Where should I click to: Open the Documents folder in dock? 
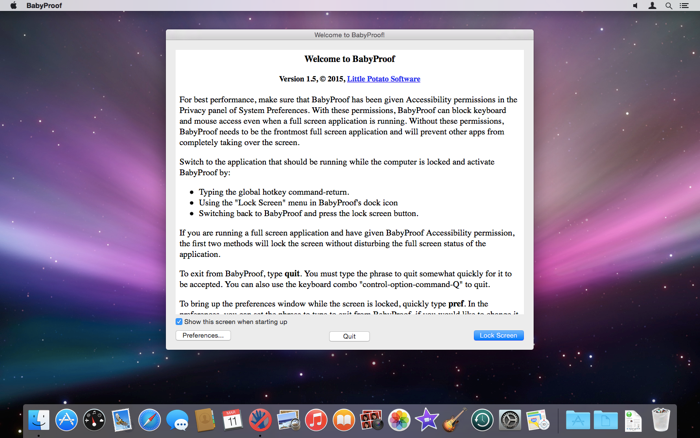(x=605, y=420)
